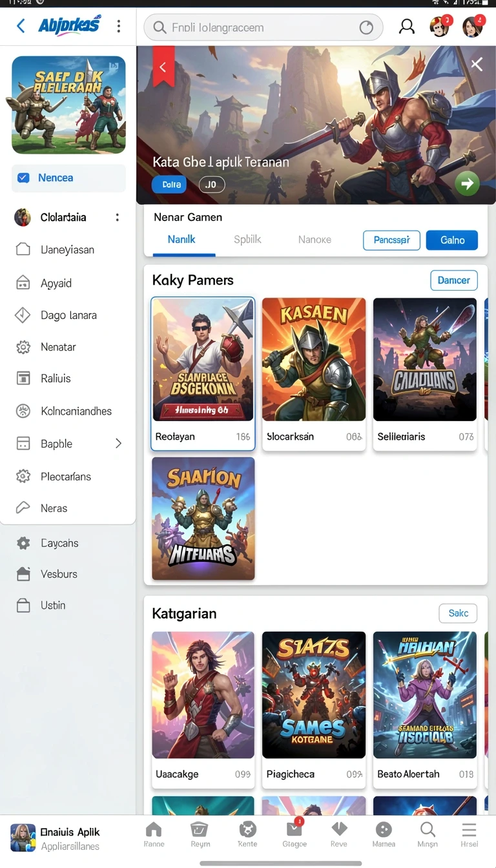Click the blue Dalra button on the banner

[x=169, y=185]
